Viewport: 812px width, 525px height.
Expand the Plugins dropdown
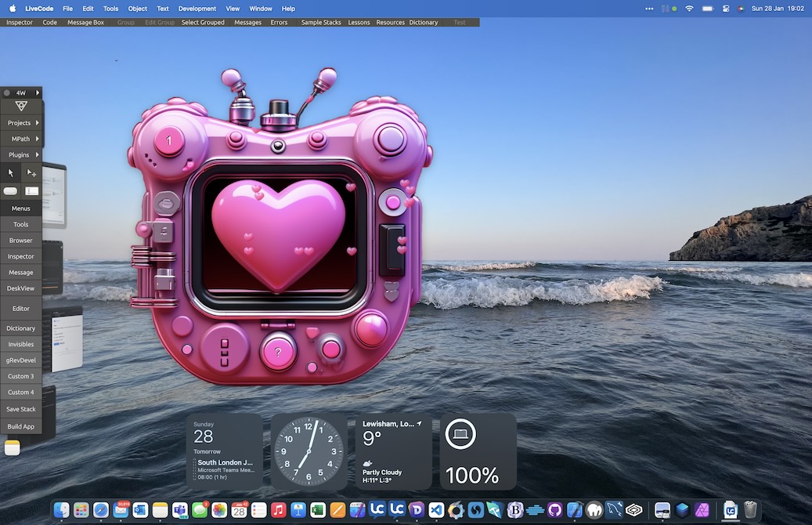click(37, 154)
